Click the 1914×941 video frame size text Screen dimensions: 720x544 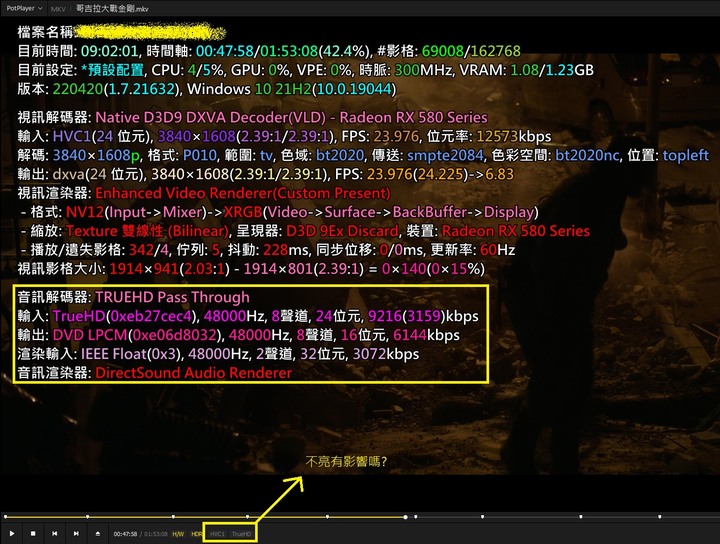point(144,269)
